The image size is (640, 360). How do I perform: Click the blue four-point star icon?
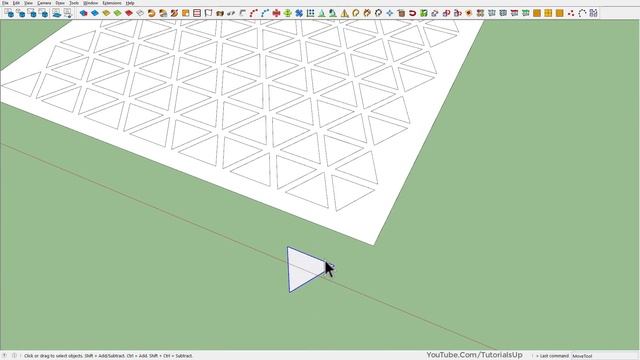(390, 13)
